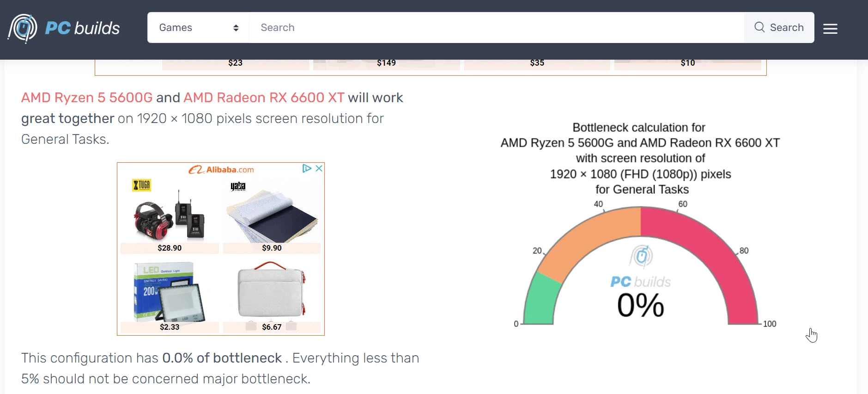Click the yaba brand logo in ad
868x394 pixels.
(238, 186)
